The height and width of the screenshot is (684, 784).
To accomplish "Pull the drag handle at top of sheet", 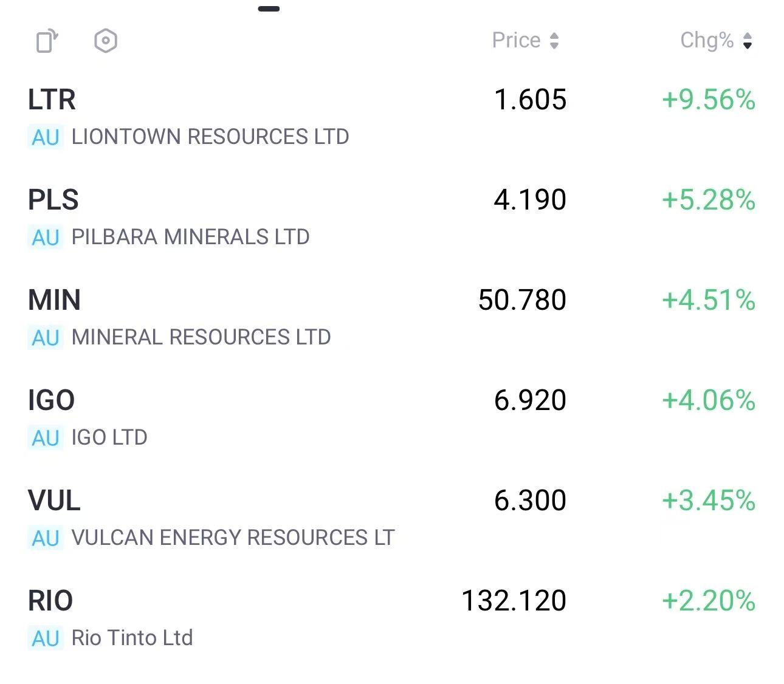I will tap(269, 9).
